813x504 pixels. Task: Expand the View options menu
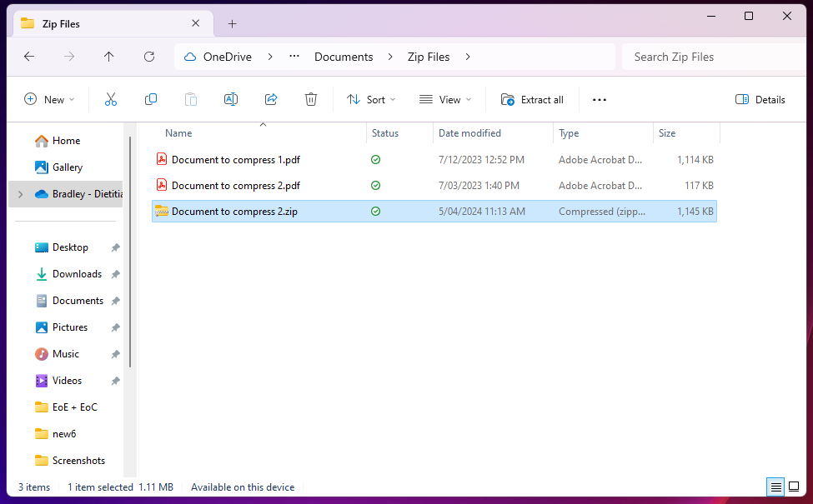pyautogui.click(x=446, y=99)
